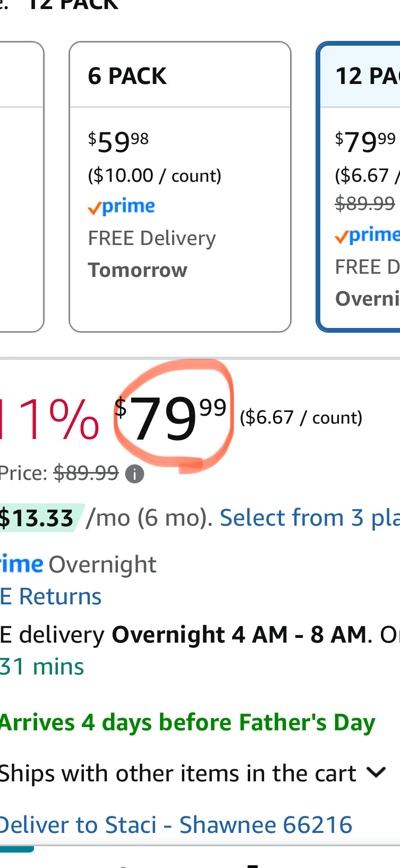Click the struck-through $89.99 list price
This screenshot has width=400, height=868.
pyautogui.click(x=86, y=473)
